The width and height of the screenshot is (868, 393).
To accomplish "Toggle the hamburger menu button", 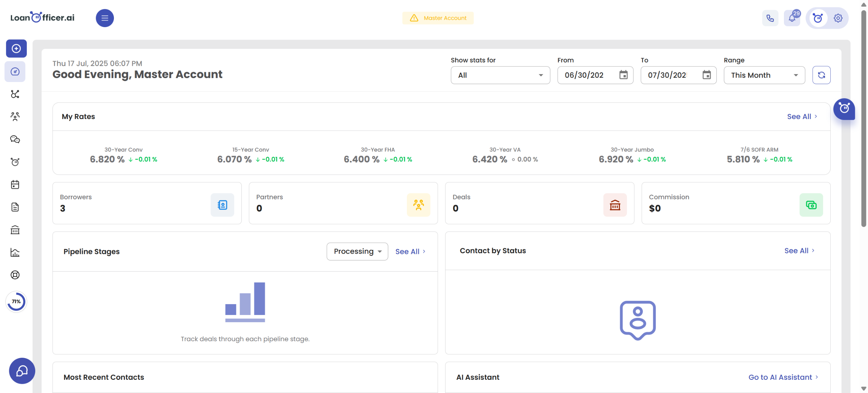I will (105, 18).
